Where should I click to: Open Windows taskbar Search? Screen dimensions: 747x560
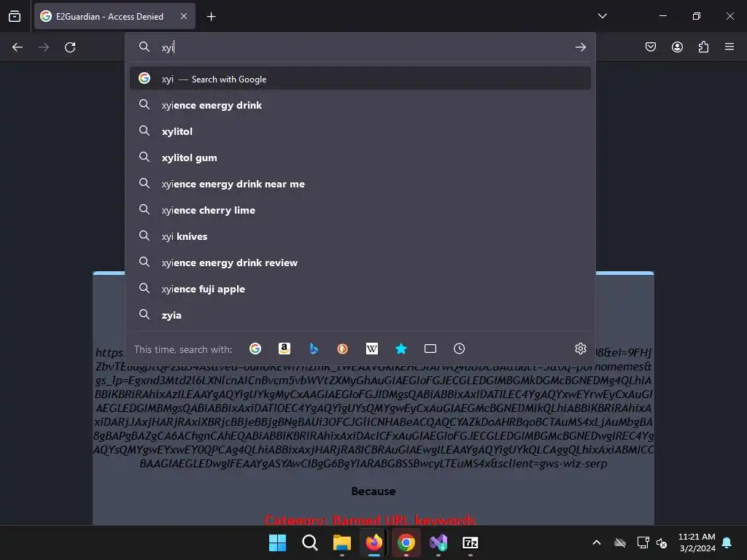coord(309,542)
